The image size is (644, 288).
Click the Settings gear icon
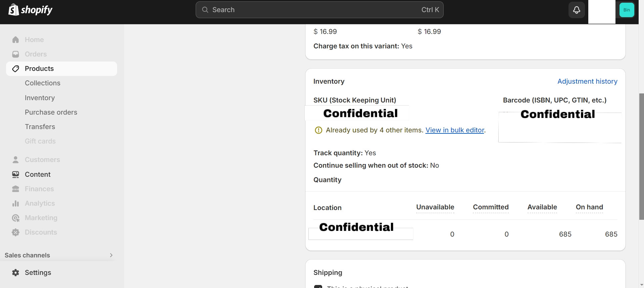pyautogui.click(x=15, y=273)
